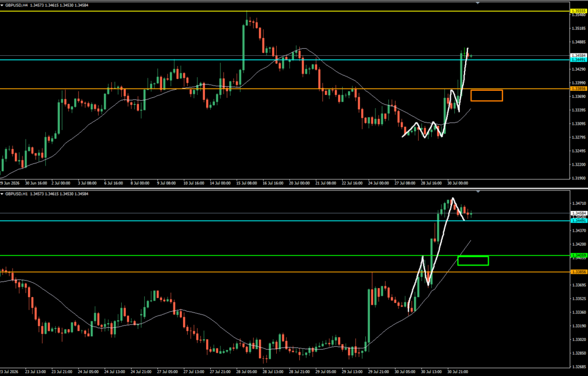Click the 1.33190 price scale value

pyautogui.click(x=579, y=326)
